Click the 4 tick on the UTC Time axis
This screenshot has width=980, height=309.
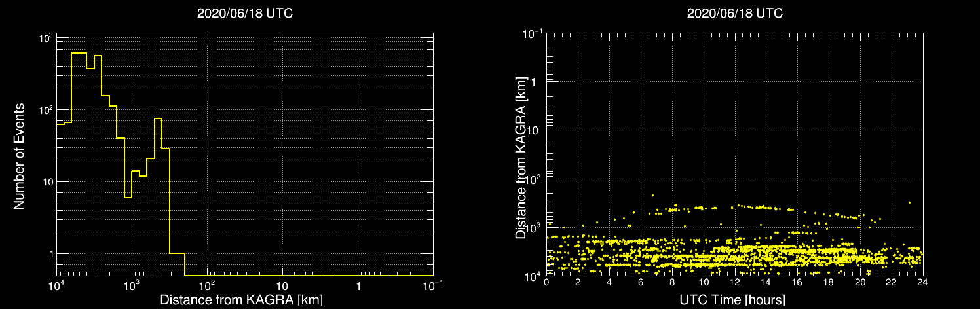point(609,282)
